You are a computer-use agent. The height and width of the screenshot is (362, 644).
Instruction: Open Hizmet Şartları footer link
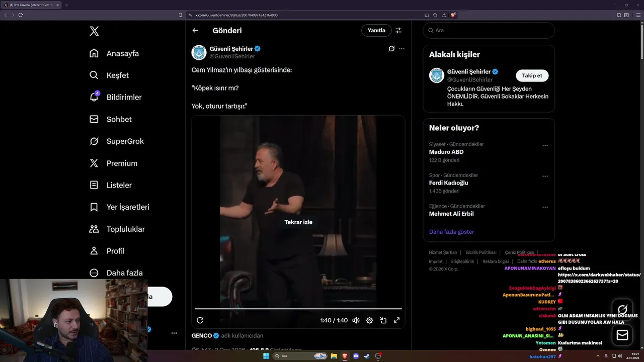[x=443, y=252]
